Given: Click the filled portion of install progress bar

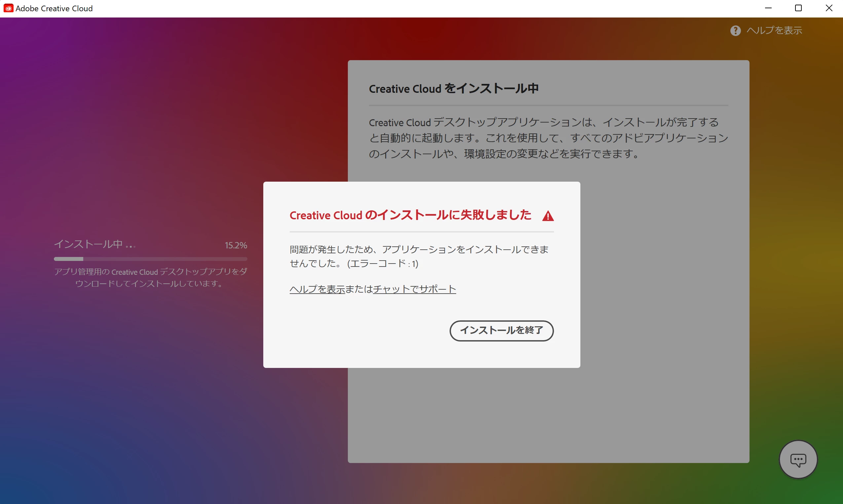Looking at the screenshot, I should (x=68, y=259).
